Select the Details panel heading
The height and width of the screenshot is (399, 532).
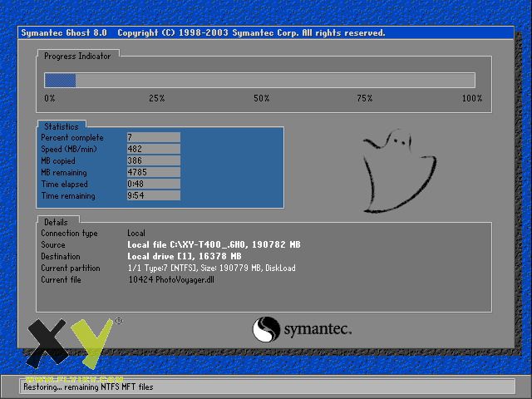pyautogui.click(x=56, y=222)
